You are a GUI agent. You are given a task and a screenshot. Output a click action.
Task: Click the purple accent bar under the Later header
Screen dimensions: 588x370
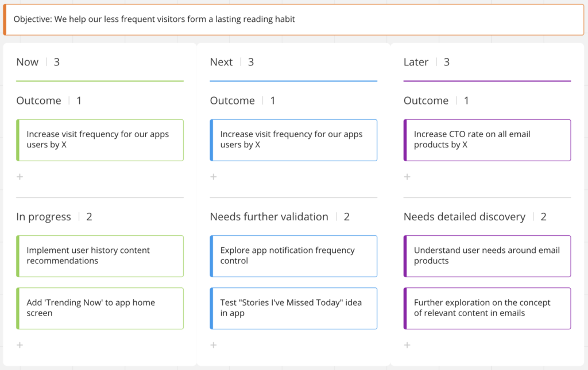coord(487,82)
